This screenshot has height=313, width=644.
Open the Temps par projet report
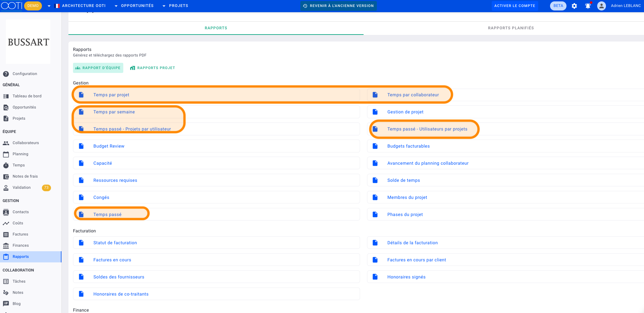coord(216,95)
